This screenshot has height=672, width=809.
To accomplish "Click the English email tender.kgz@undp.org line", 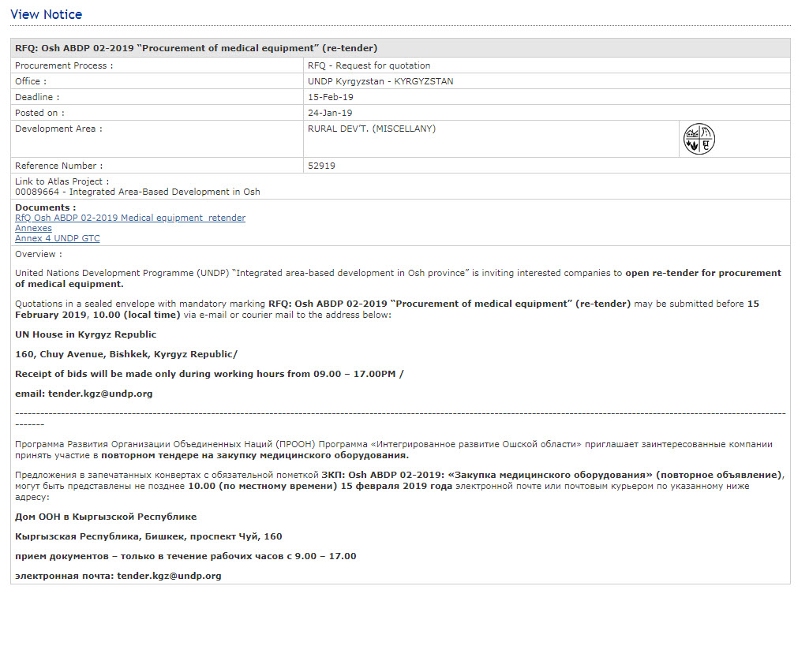I will (x=84, y=393).
